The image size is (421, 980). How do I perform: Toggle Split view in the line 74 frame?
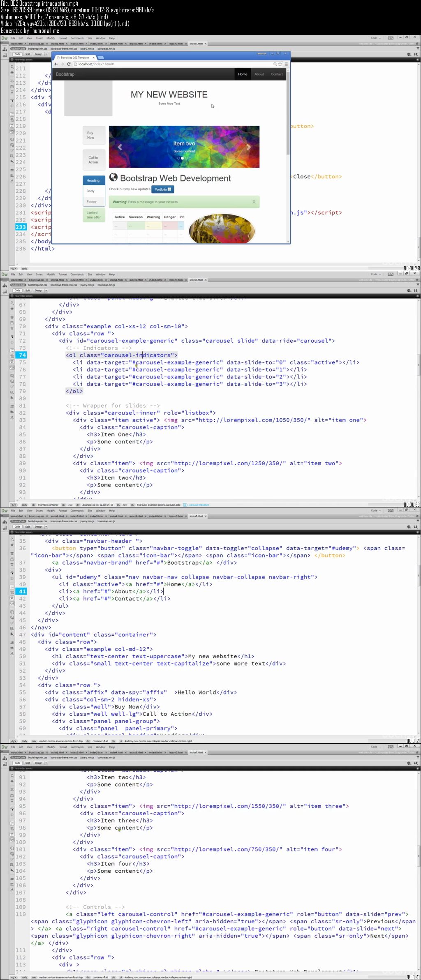[28, 290]
